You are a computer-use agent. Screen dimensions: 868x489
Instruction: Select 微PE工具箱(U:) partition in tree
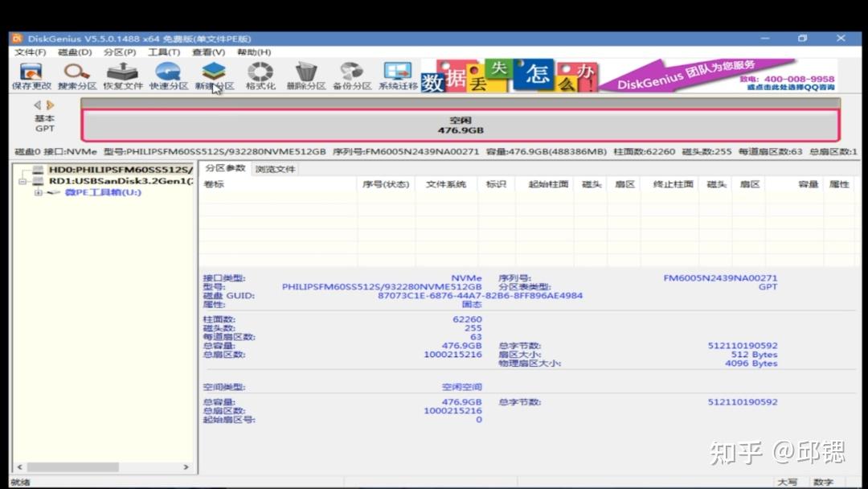pos(103,192)
